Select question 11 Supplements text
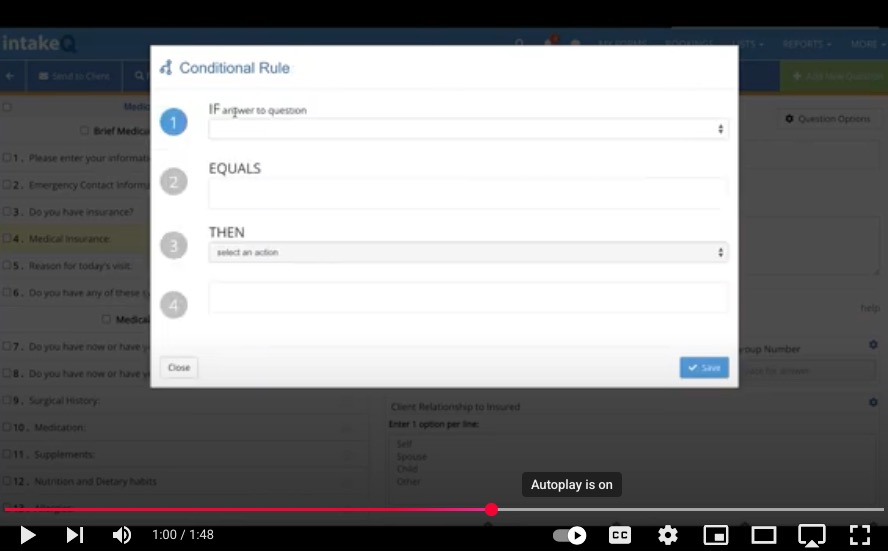Viewport: 888px width, 551px height. click(64, 454)
